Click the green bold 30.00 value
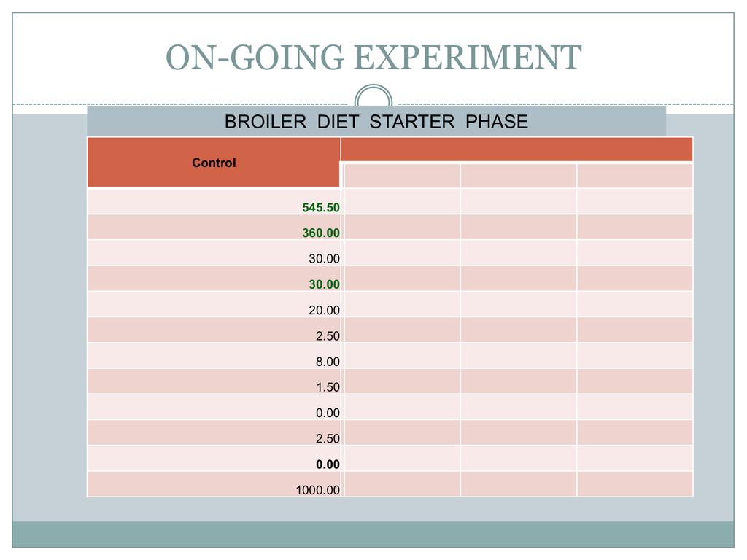This screenshot has width=747, height=560. click(324, 284)
